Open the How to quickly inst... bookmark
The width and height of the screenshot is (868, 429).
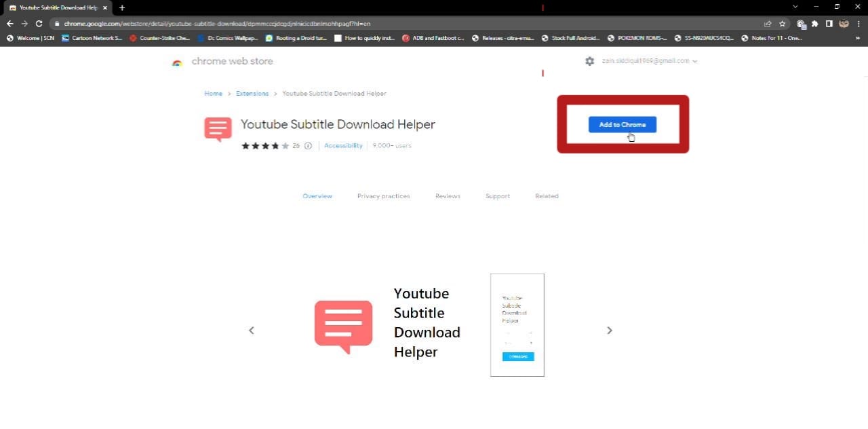click(365, 38)
